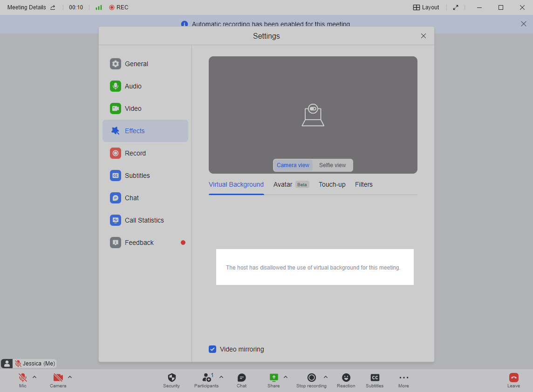Dismiss the automatic recording notification banner

point(523,24)
